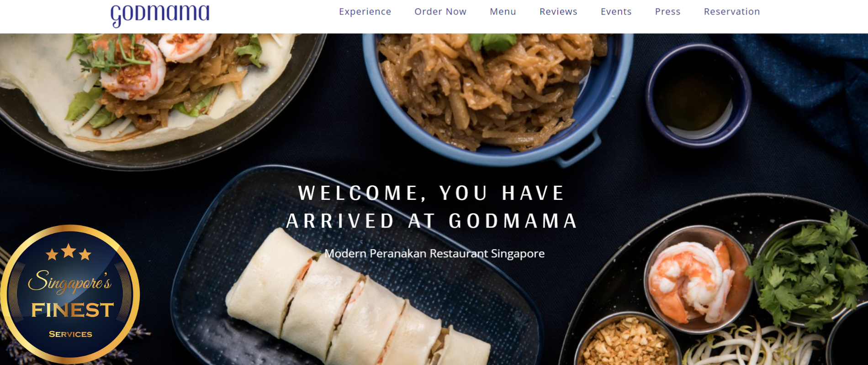Go to Reviews section
The height and width of the screenshot is (365, 868).
point(558,11)
